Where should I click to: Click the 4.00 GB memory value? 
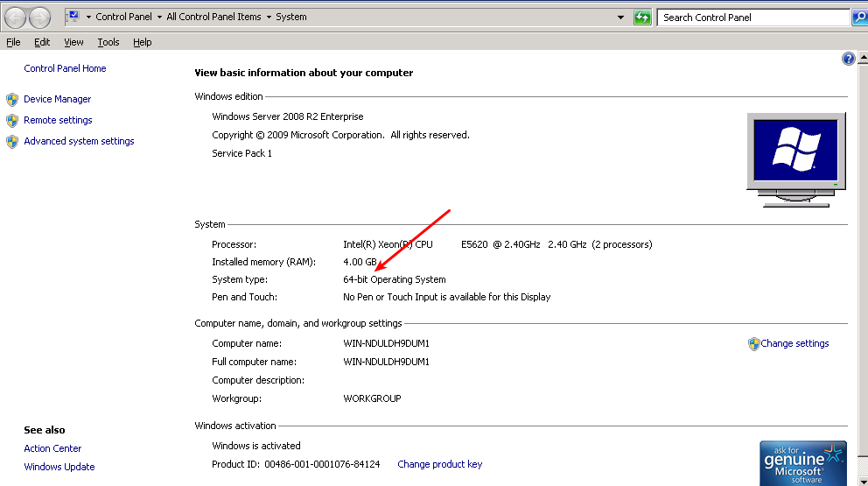click(360, 262)
